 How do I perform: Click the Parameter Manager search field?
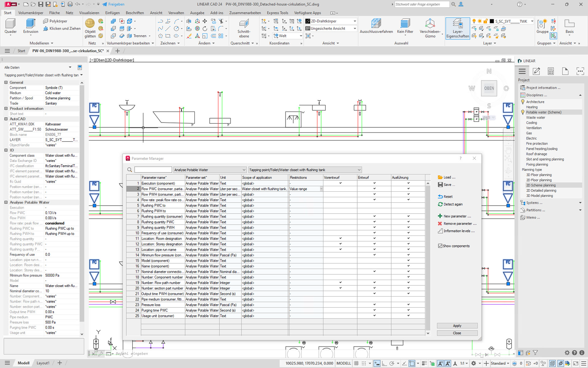(153, 170)
